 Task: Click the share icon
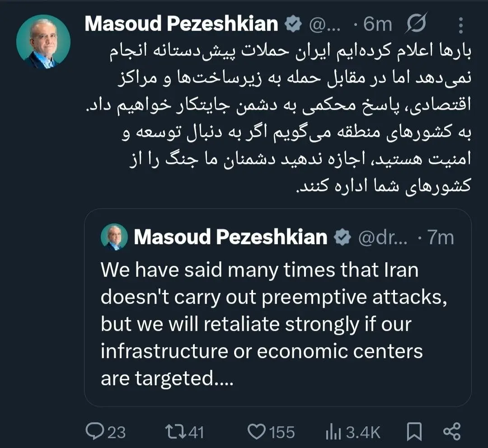tap(451, 432)
